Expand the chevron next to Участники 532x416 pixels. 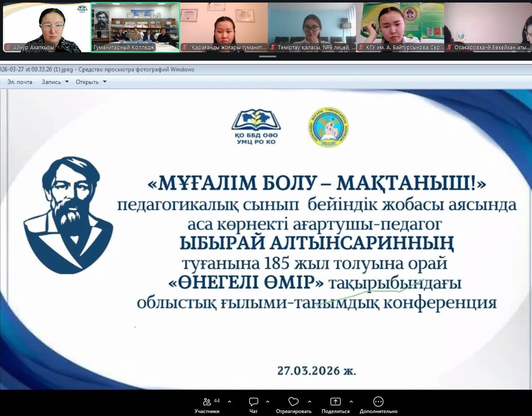pyautogui.click(x=230, y=402)
